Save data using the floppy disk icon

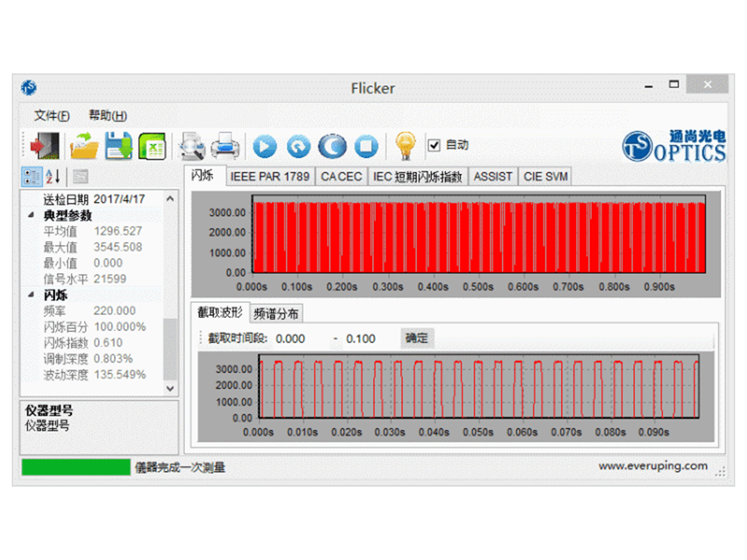118,146
